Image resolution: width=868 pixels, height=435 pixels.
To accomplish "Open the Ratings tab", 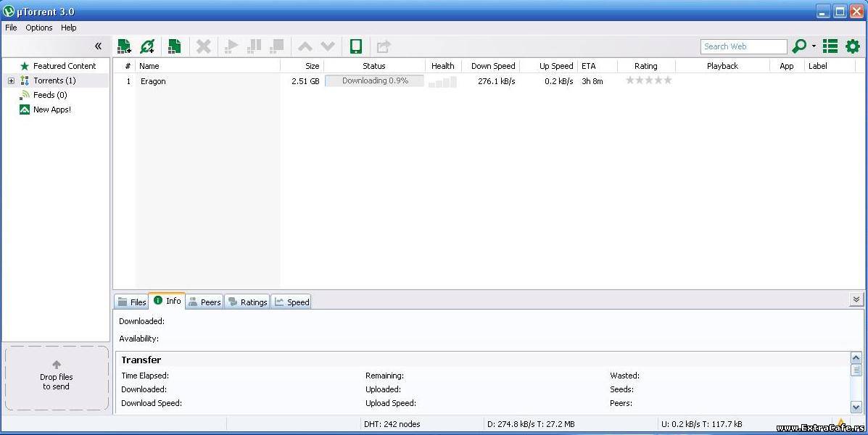I will pyautogui.click(x=247, y=302).
